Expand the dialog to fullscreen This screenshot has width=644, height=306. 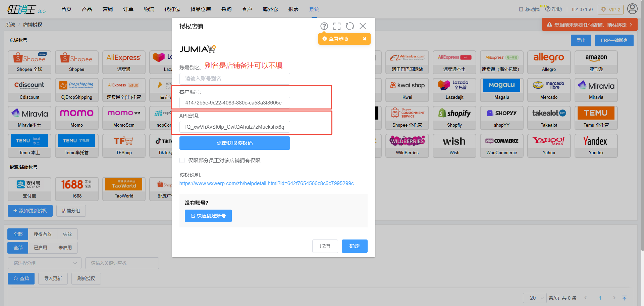point(337,26)
